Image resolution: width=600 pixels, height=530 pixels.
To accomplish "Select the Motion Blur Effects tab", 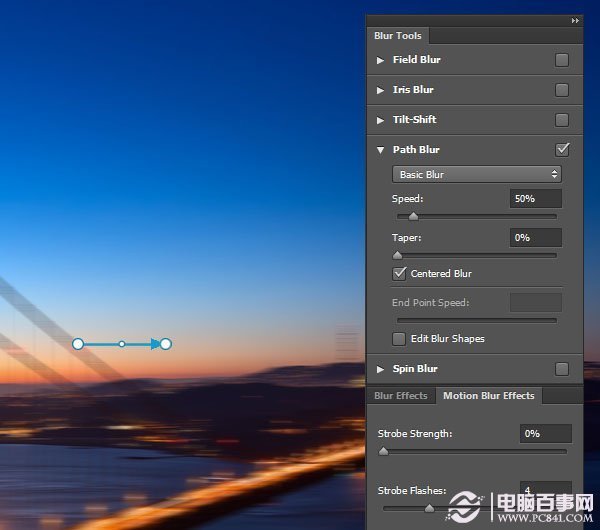I will (489, 396).
